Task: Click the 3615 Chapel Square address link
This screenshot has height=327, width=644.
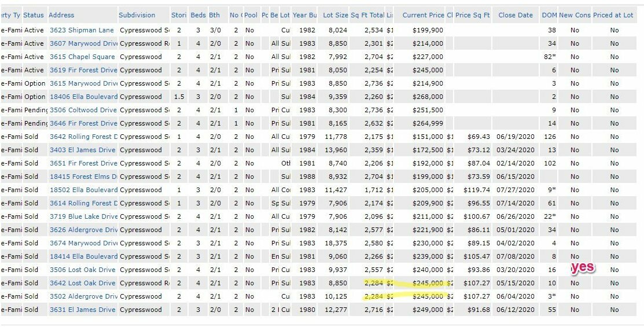Action: tap(82, 57)
